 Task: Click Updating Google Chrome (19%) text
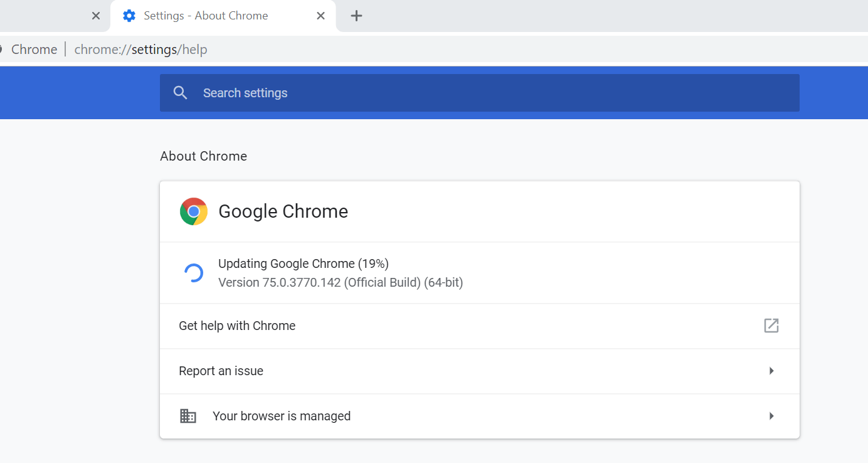pos(304,263)
